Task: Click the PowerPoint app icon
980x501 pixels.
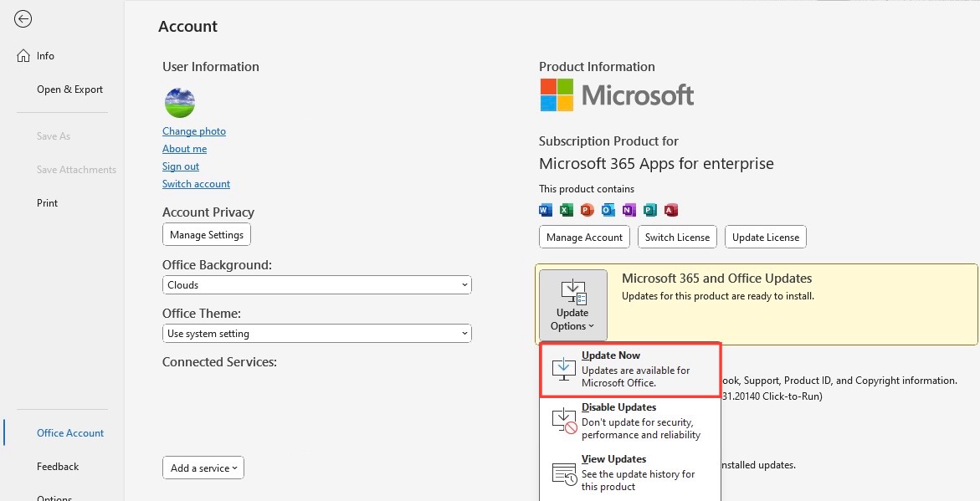Action: (x=587, y=210)
